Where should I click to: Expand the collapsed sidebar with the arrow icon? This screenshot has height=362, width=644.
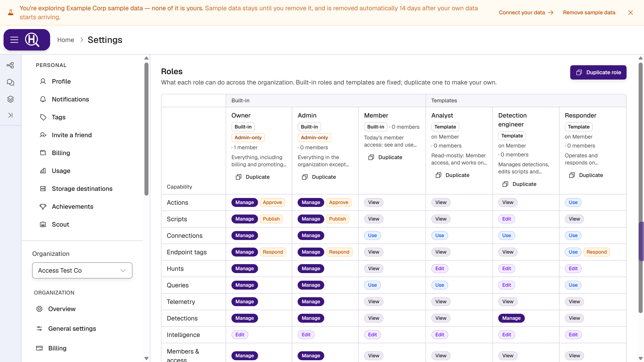pos(10,115)
